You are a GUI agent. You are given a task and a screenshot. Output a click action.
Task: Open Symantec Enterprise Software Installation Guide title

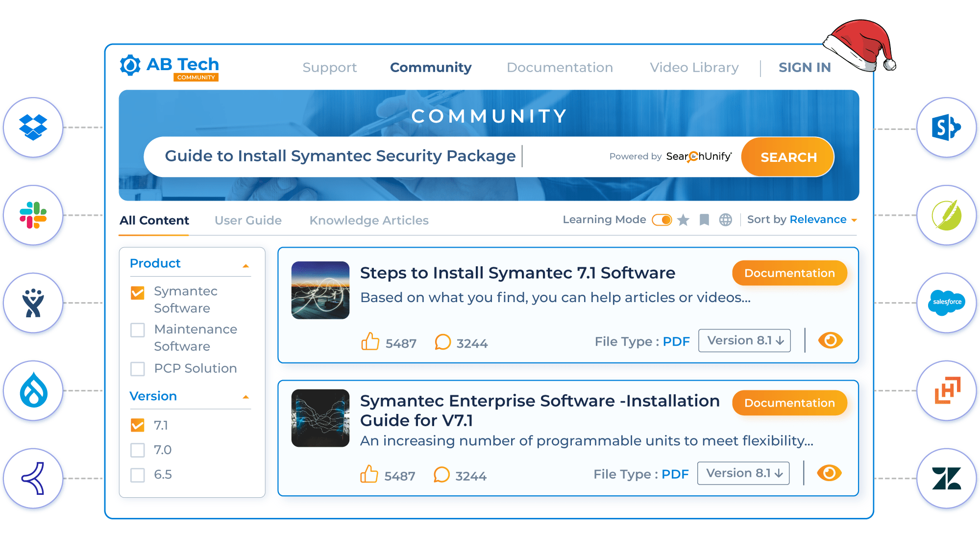(539, 410)
